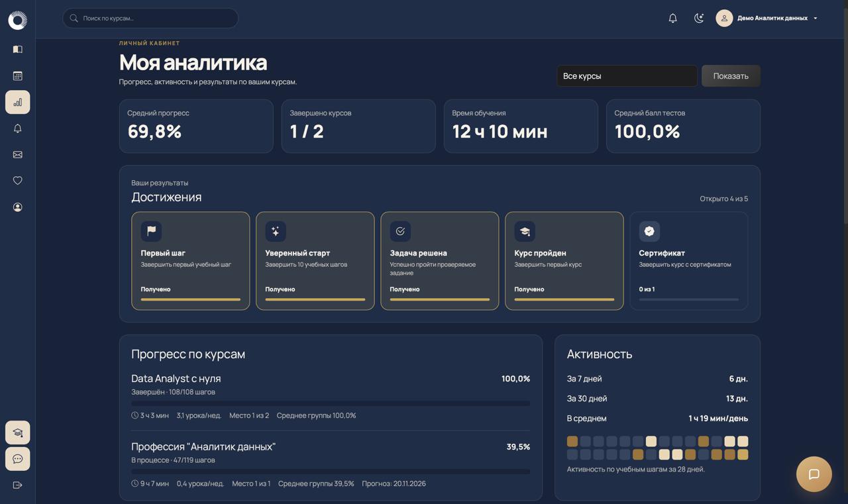Open the calendar icon in the left sidebar
The height and width of the screenshot is (504, 848).
tap(18, 76)
